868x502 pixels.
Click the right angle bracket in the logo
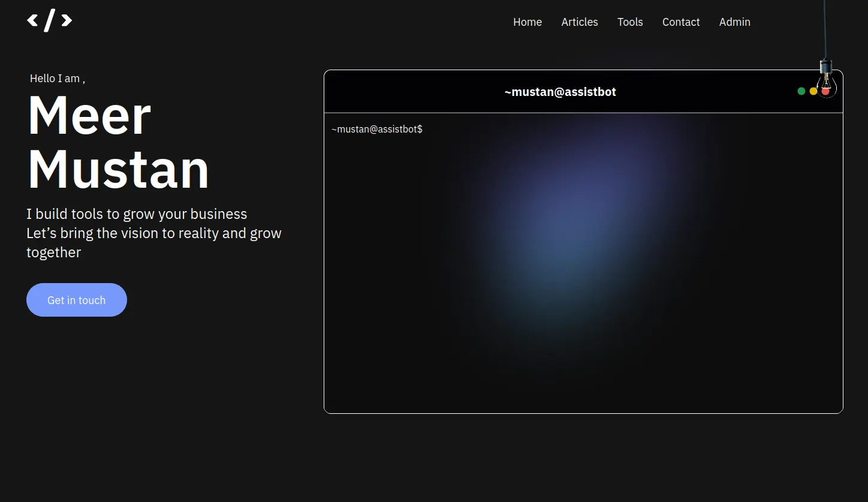point(67,21)
